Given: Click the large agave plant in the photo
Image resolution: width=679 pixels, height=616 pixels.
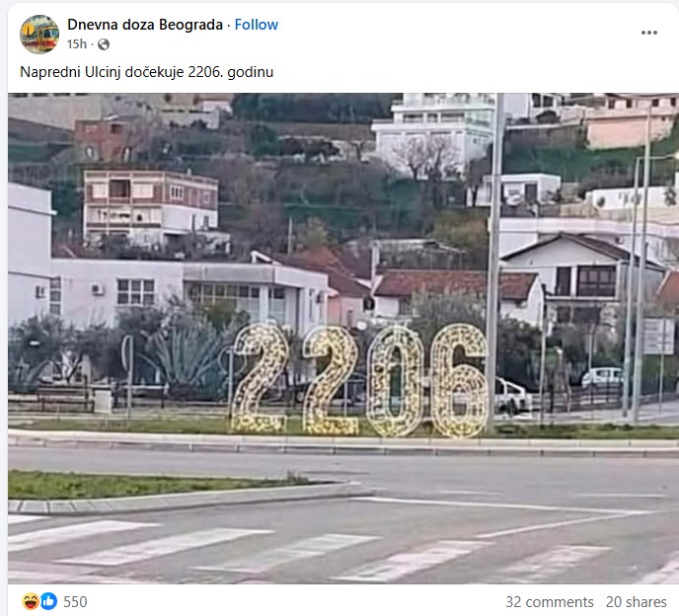Looking at the screenshot, I should 189,359.
